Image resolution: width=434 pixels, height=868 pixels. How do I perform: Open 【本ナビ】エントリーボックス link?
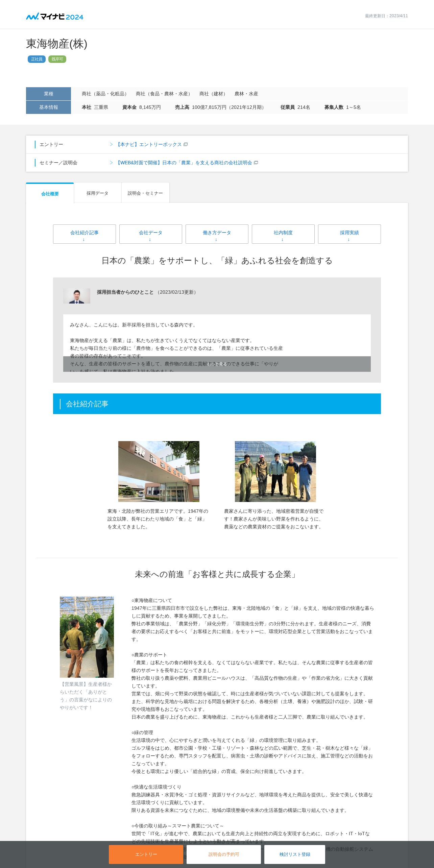[x=149, y=144]
